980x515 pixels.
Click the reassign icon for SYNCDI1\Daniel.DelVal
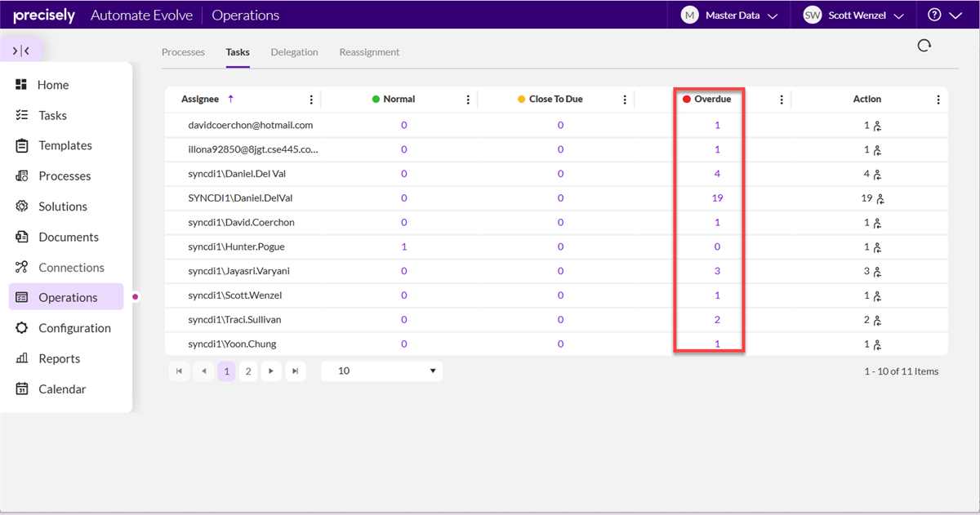[x=881, y=198]
